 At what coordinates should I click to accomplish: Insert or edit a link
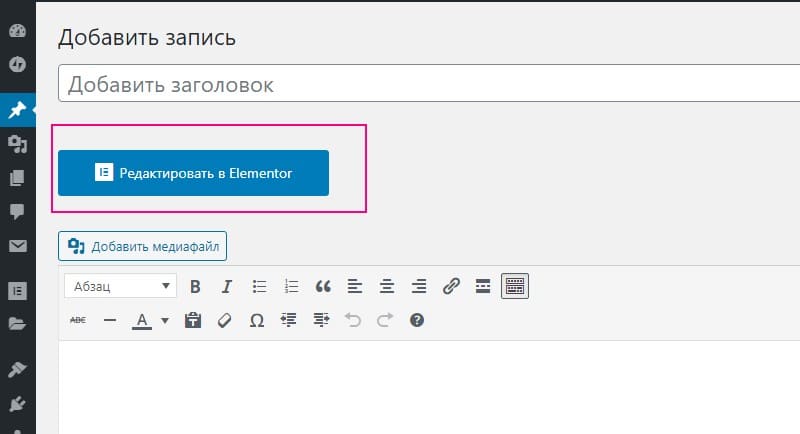point(451,287)
